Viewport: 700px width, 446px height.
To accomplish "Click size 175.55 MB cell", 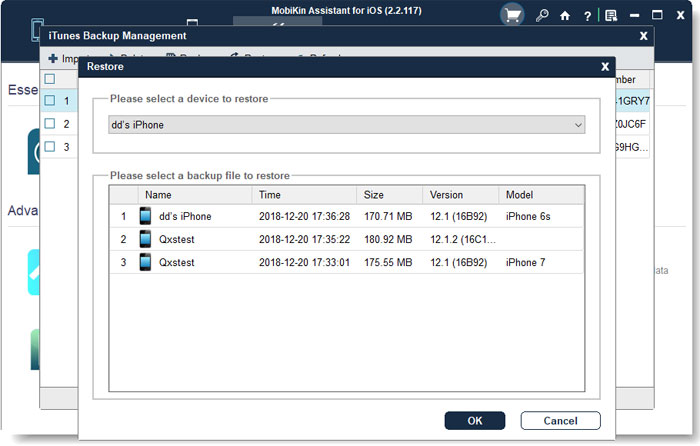I will coord(388,263).
